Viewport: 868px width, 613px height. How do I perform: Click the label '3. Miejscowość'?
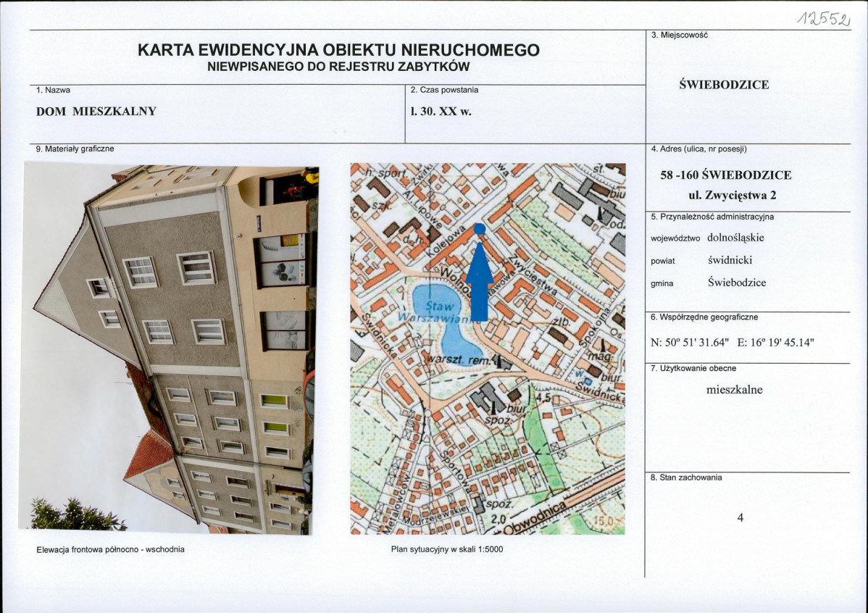(680, 35)
